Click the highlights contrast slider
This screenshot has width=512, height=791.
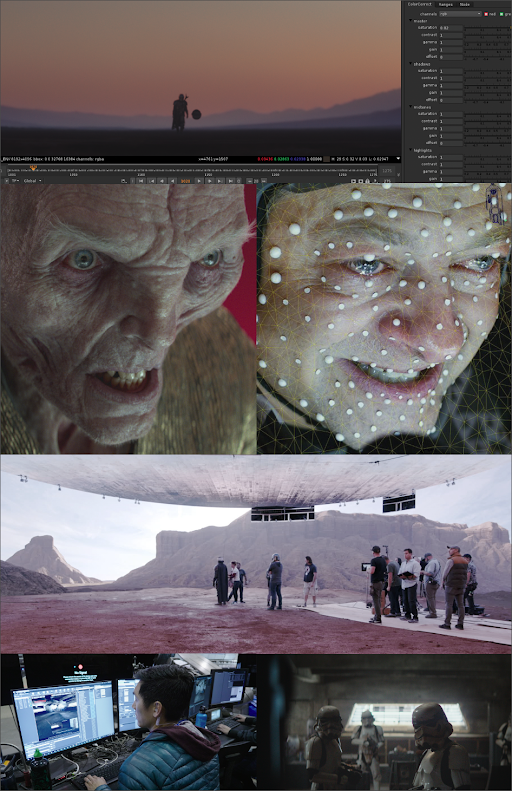point(488,164)
